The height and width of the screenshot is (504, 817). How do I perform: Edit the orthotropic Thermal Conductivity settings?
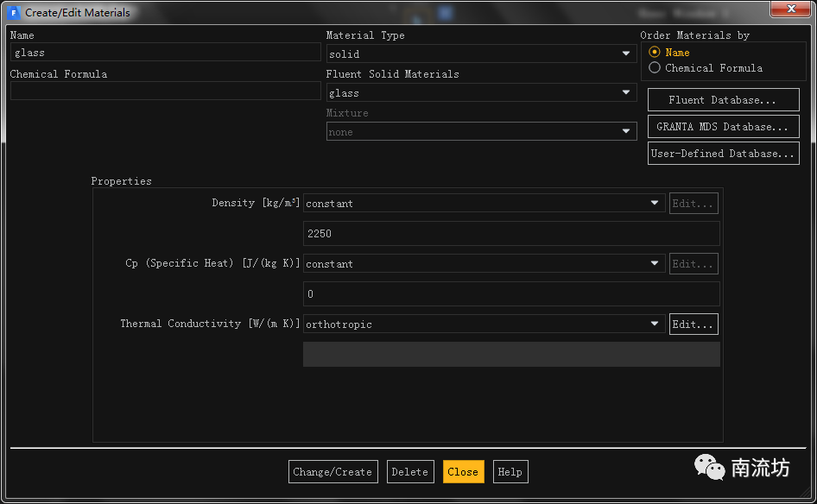click(693, 324)
